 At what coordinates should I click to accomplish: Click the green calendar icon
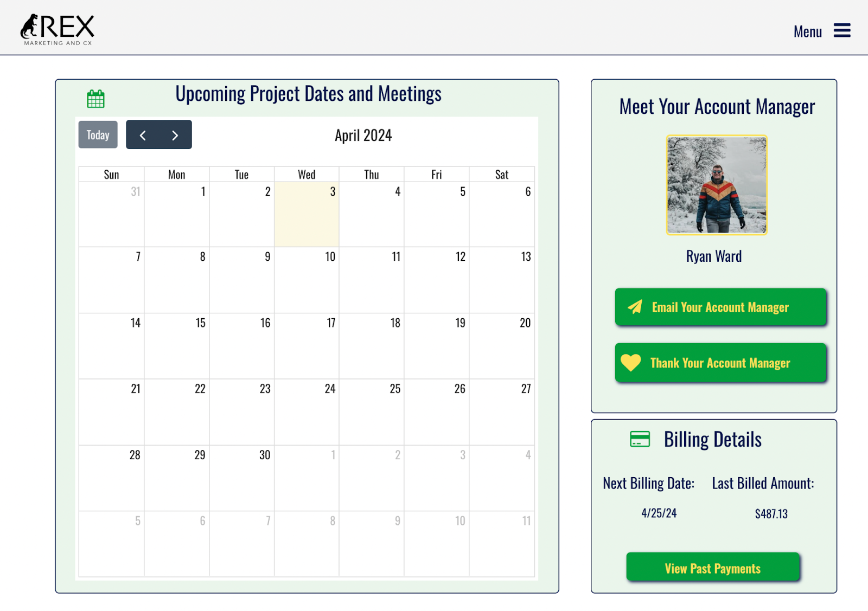[96, 99]
